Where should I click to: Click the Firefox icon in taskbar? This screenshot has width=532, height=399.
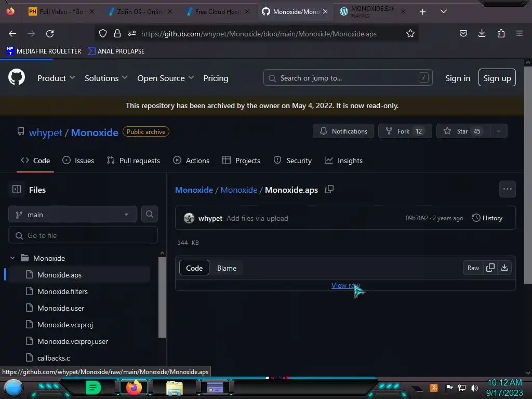[134, 388]
